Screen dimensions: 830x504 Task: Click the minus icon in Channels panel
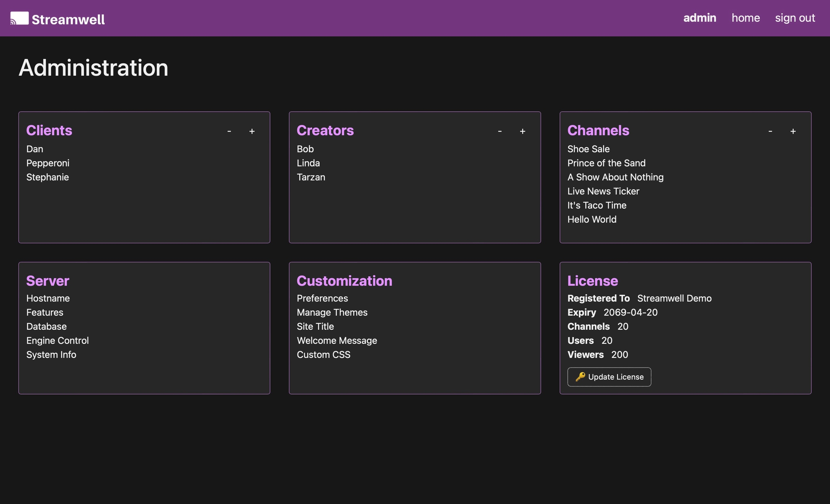[770, 131]
